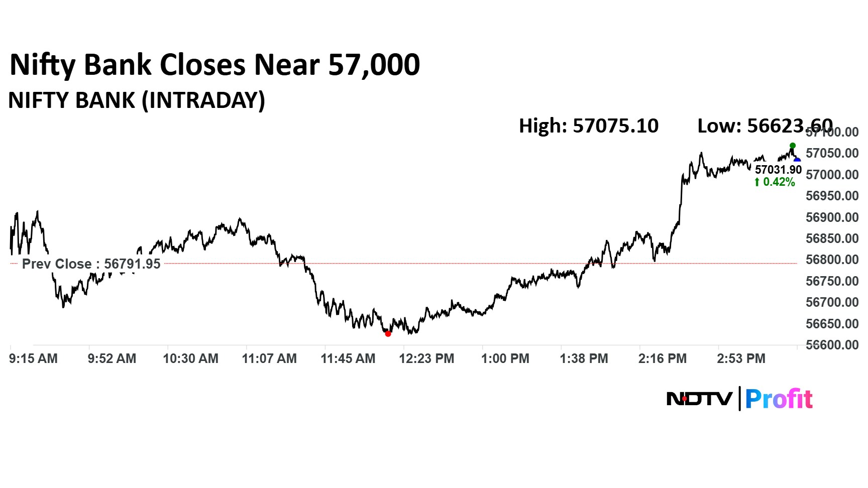Click the NIFTY BANK (INTRADAY) subtitle
Viewport: 868px width, 488px height.
(x=137, y=100)
